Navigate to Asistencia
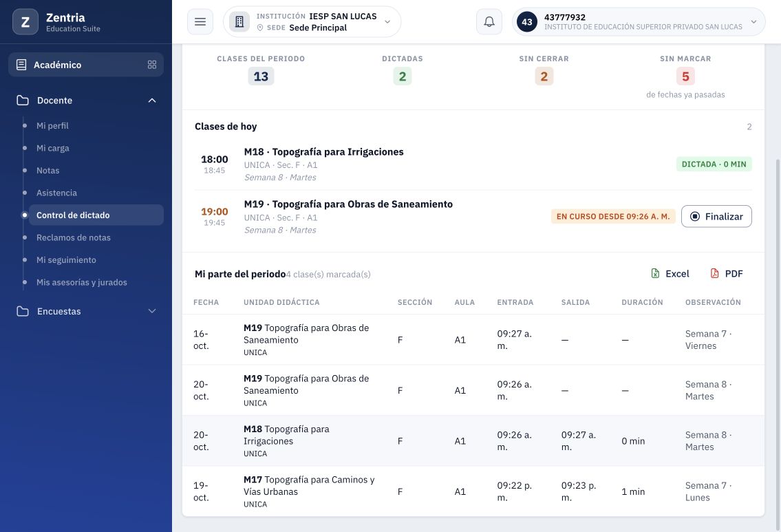 point(57,193)
